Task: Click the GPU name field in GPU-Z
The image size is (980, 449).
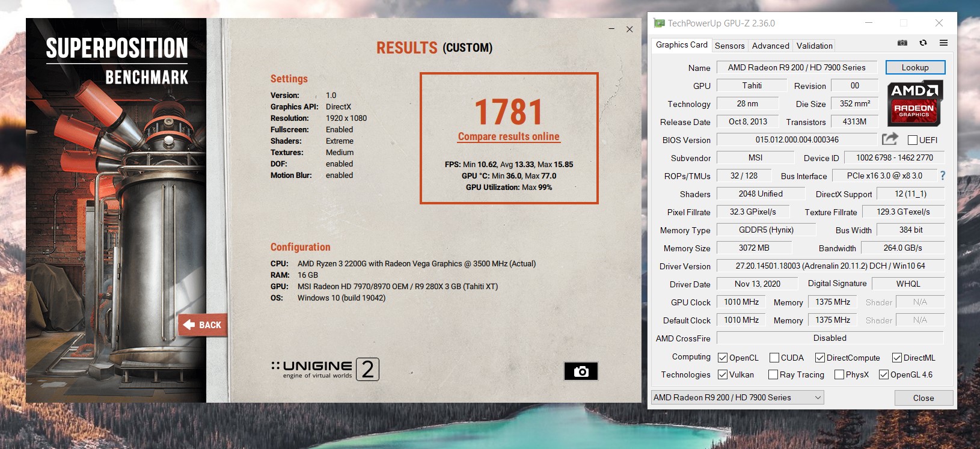Action: click(797, 67)
